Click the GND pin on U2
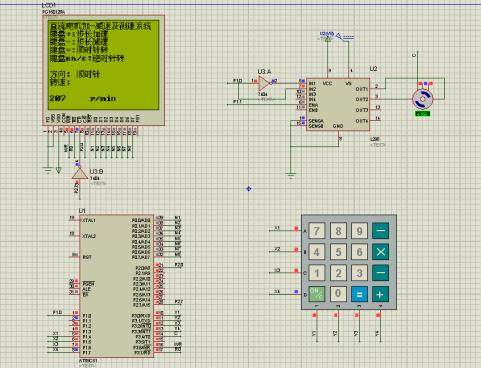This screenshot has height=369, width=481. [x=338, y=126]
